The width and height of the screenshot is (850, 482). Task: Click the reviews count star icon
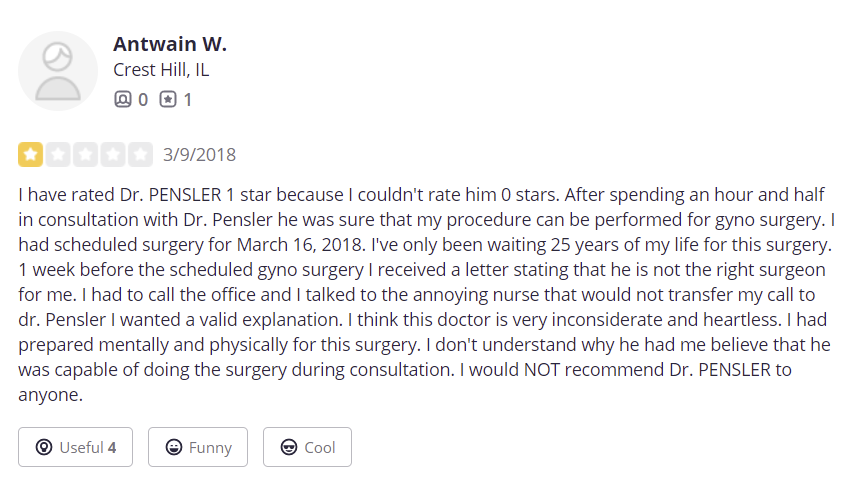click(x=168, y=99)
